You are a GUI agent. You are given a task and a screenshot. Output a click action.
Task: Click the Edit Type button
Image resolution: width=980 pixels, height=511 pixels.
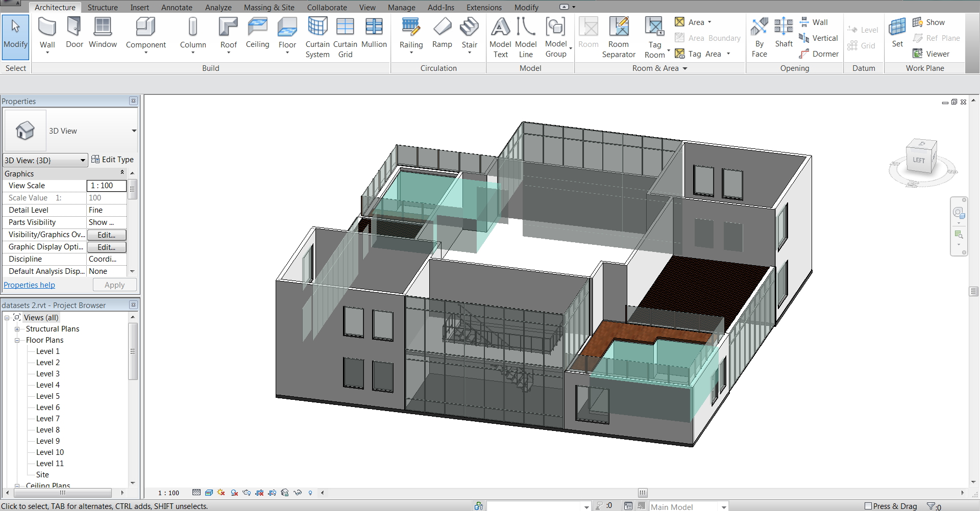tap(112, 160)
